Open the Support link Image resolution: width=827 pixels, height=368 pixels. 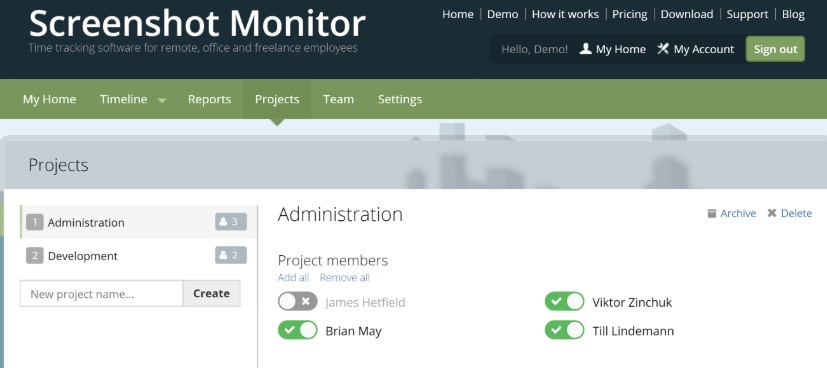coord(747,14)
